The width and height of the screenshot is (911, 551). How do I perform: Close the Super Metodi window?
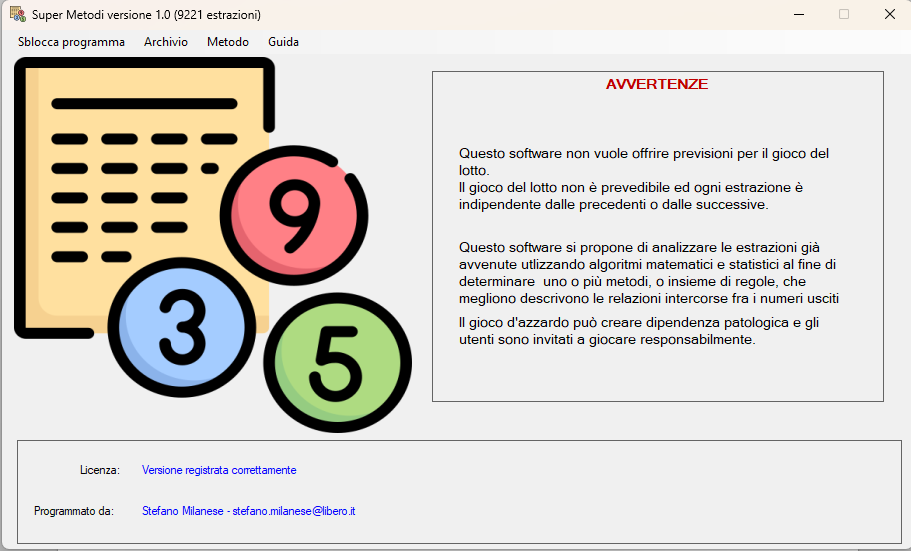(x=888, y=14)
